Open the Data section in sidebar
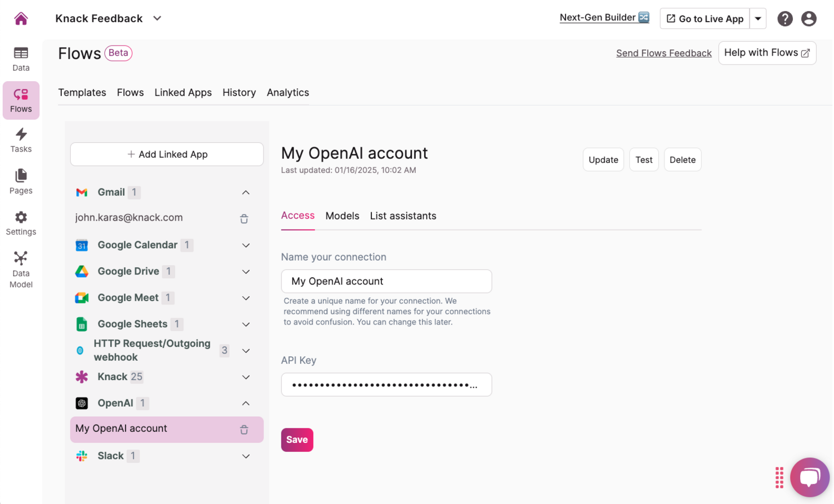 (21, 59)
